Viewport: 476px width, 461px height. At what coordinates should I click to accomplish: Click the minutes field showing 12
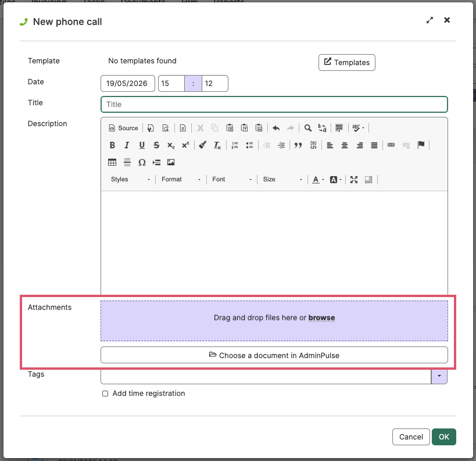pyautogui.click(x=214, y=84)
